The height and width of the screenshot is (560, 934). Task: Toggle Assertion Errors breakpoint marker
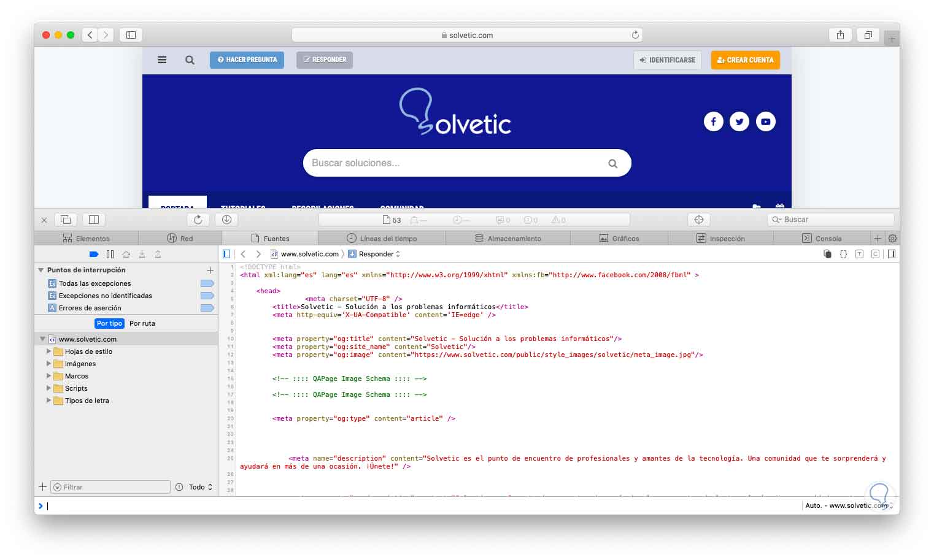(207, 308)
